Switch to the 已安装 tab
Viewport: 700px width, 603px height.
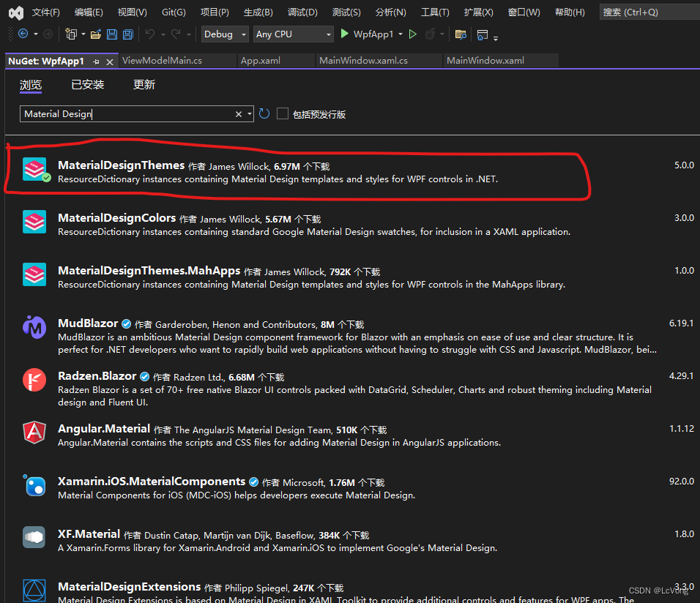coord(87,84)
